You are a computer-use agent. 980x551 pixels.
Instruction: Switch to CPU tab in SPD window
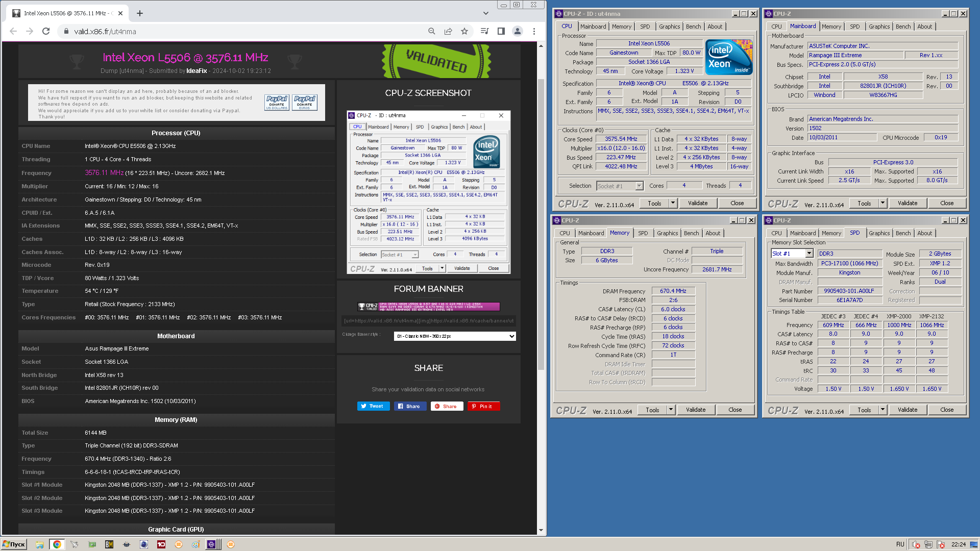(x=776, y=233)
